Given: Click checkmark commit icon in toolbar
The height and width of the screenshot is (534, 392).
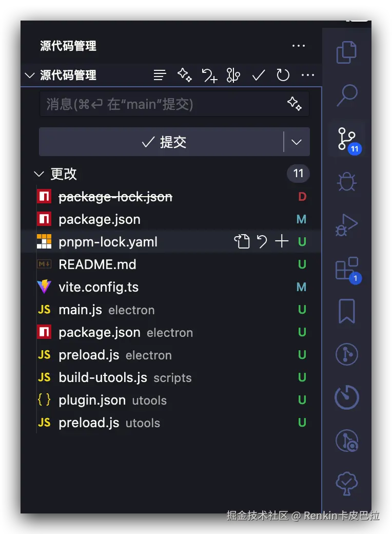Looking at the screenshot, I should [259, 75].
